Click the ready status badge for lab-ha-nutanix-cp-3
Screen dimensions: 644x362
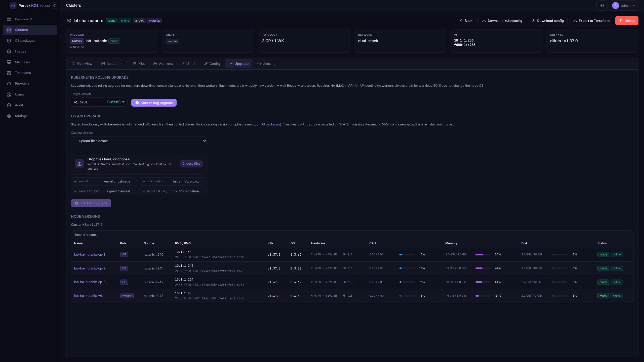click(603, 282)
